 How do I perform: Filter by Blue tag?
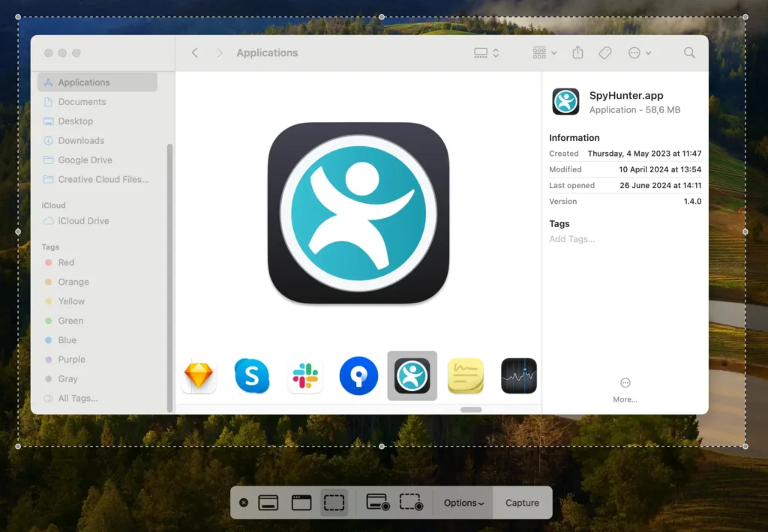97,339
